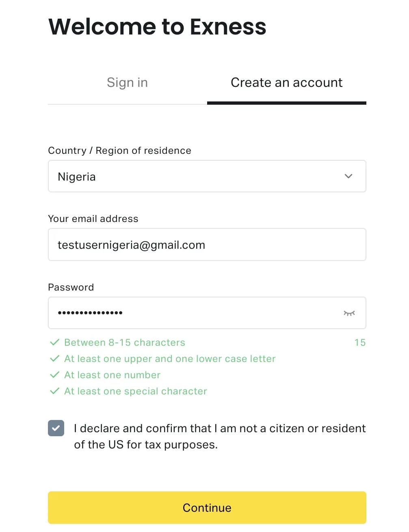Click the 'Welcome to Exness' heading
The image size is (409, 532).
(x=157, y=27)
